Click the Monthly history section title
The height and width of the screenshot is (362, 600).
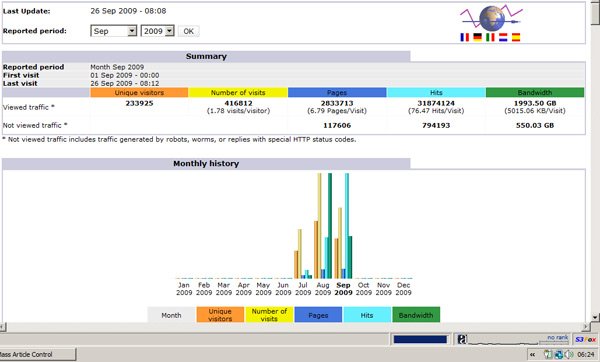206,163
